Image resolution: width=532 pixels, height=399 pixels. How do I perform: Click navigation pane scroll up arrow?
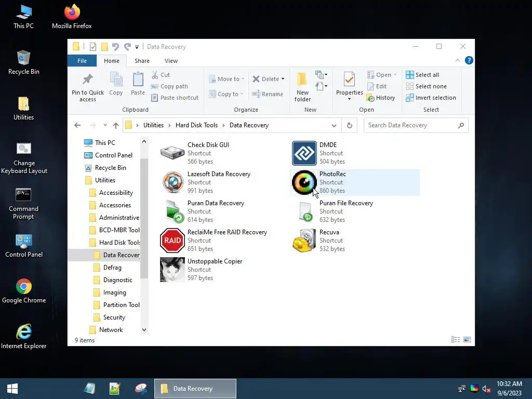144,141
